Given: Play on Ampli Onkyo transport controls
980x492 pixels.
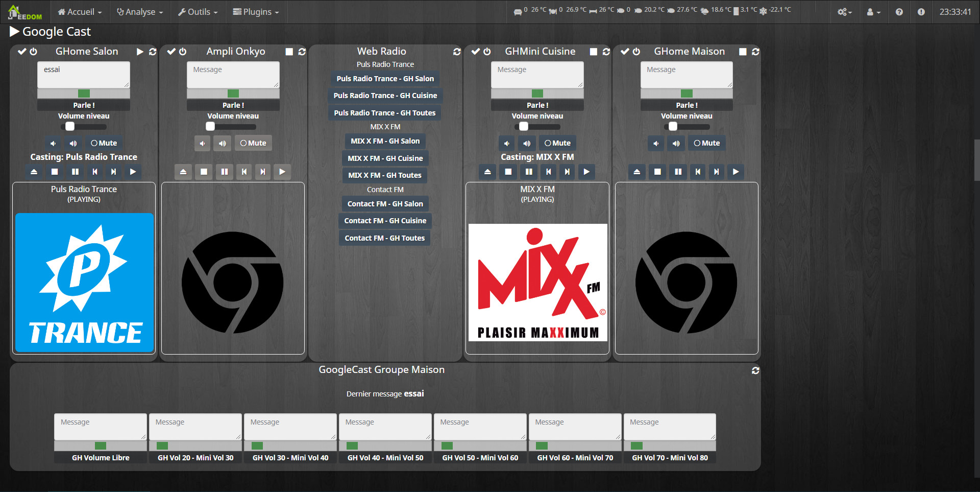Looking at the screenshot, I should point(282,172).
